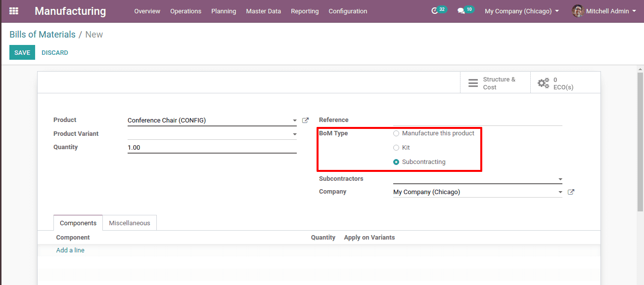This screenshot has width=644, height=285.
Task: Click the Reference input field
Action: pos(478,120)
